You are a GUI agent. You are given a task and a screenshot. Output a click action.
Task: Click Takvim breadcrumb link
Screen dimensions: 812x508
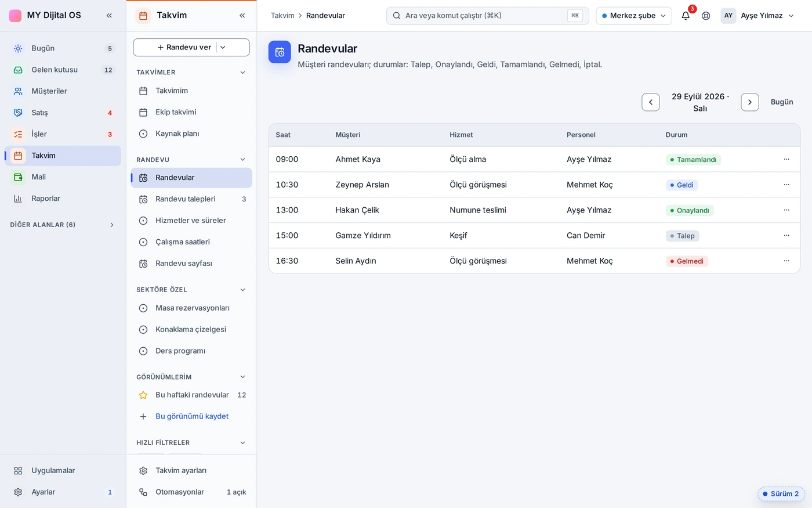click(x=282, y=16)
